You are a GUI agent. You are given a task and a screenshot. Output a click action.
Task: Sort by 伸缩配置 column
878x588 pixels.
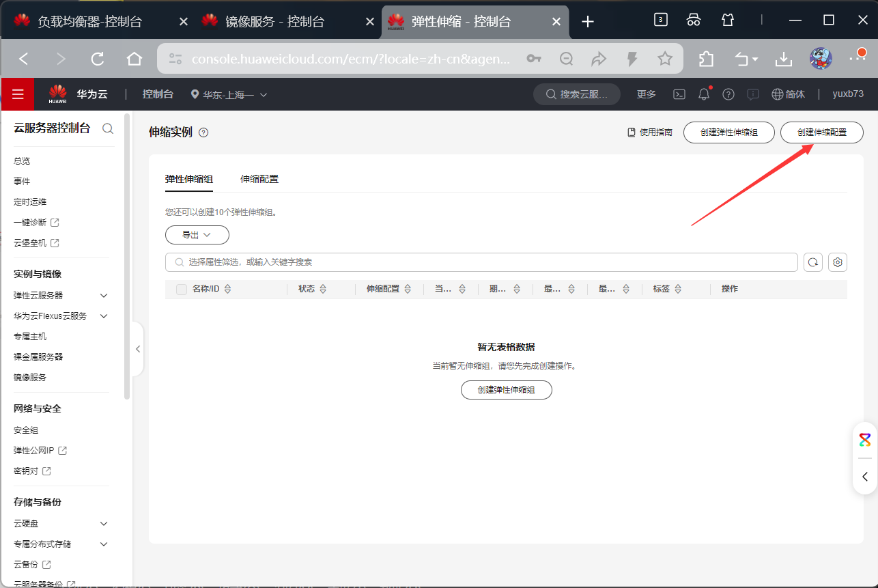(x=408, y=290)
